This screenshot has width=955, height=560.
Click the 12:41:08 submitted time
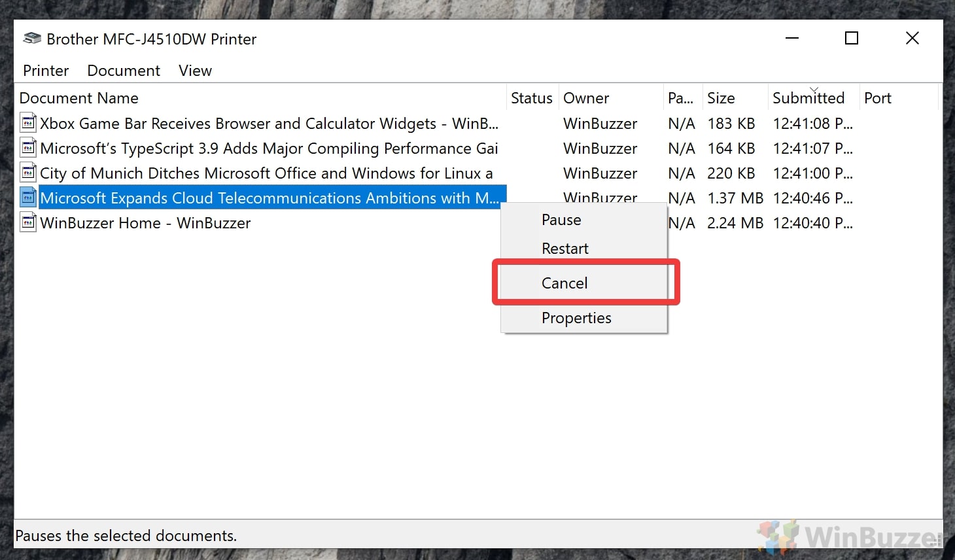(812, 124)
